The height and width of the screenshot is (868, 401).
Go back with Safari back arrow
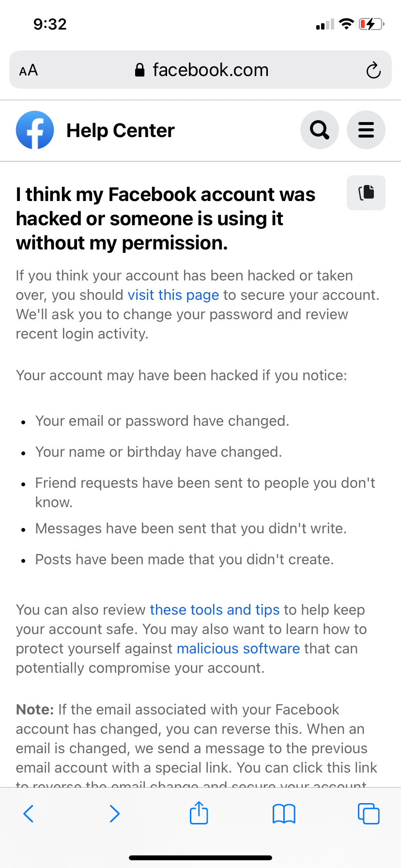coord(29,814)
